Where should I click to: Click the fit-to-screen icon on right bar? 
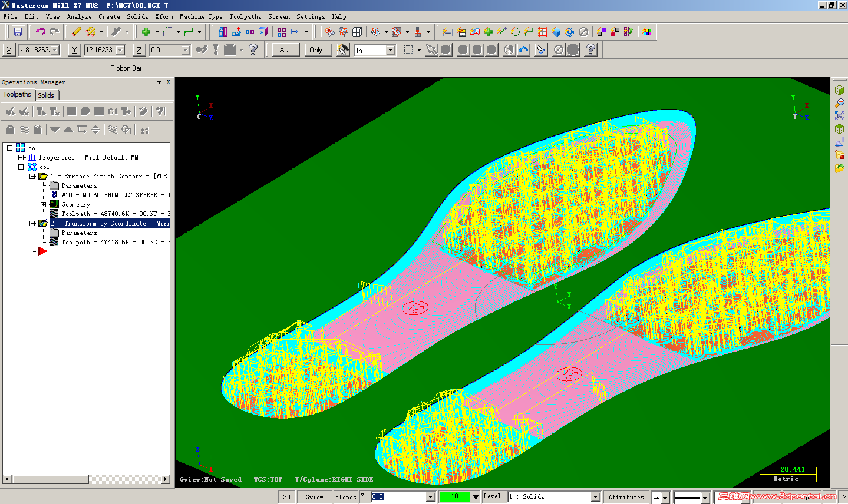[839, 116]
